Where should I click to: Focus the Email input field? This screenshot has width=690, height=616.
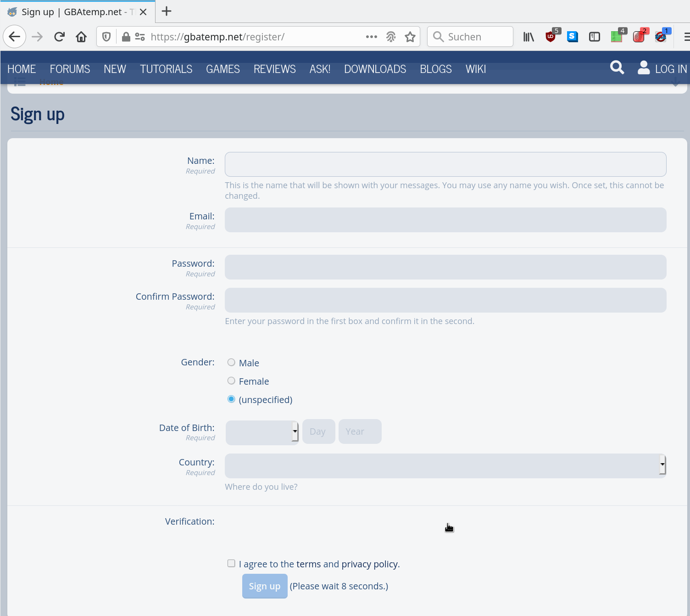pyautogui.click(x=445, y=220)
